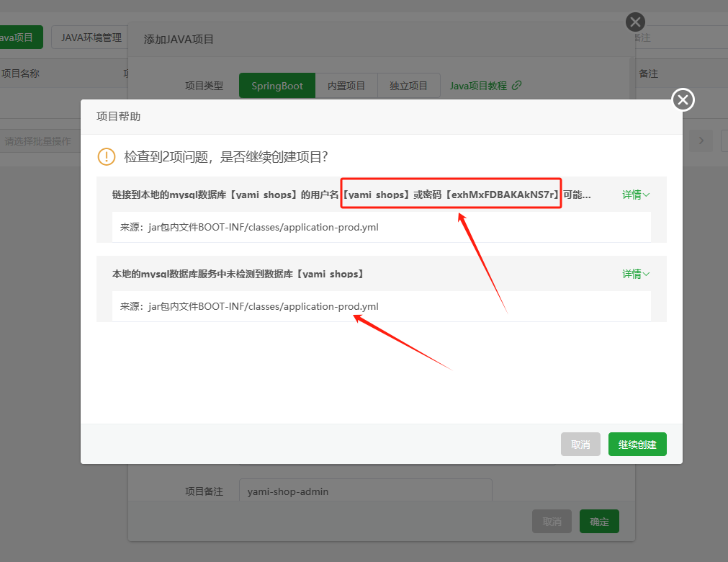Click the 项目名称 column header
Viewport: 728px width, 562px height.
pyautogui.click(x=20, y=73)
